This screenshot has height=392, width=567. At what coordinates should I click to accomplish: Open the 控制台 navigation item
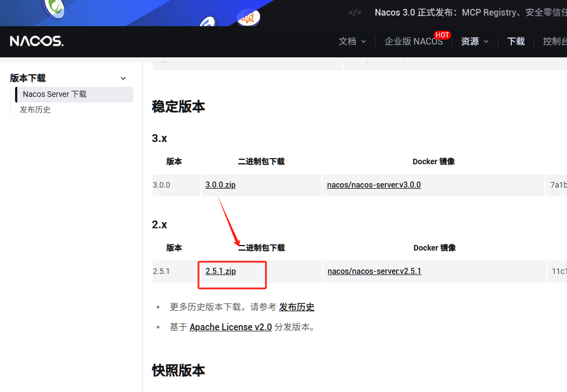555,42
